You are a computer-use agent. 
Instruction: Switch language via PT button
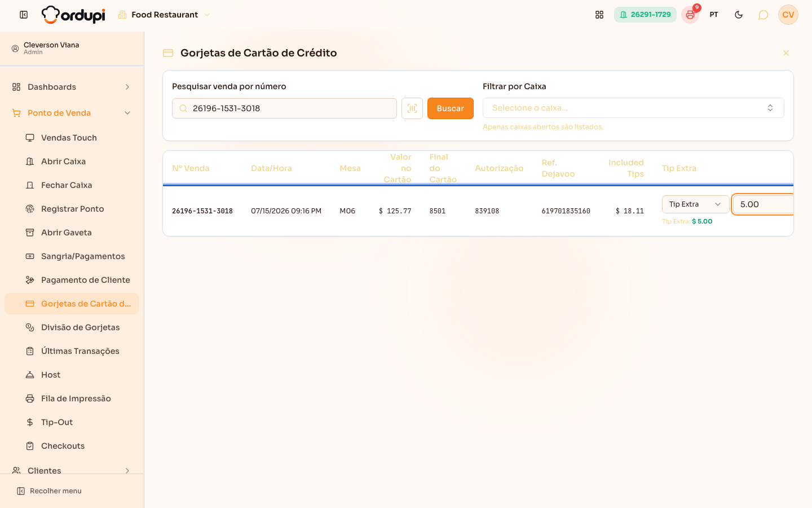714,15
